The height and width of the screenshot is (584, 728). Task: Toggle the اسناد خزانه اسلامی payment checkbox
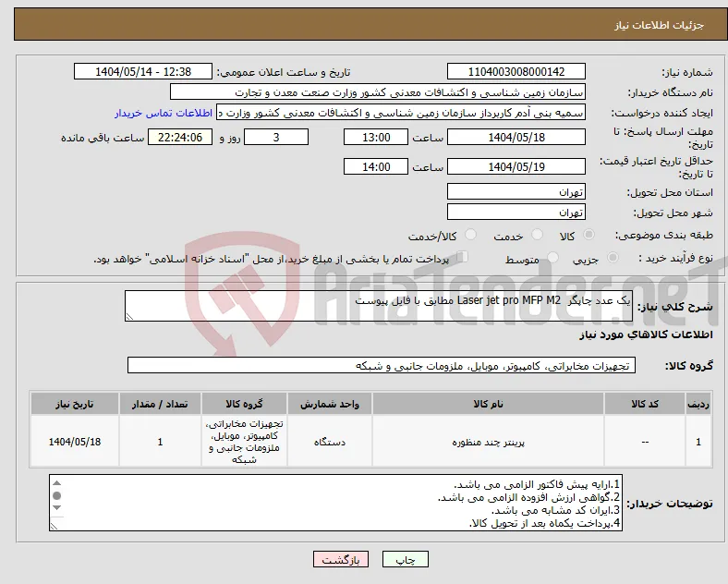462,257
